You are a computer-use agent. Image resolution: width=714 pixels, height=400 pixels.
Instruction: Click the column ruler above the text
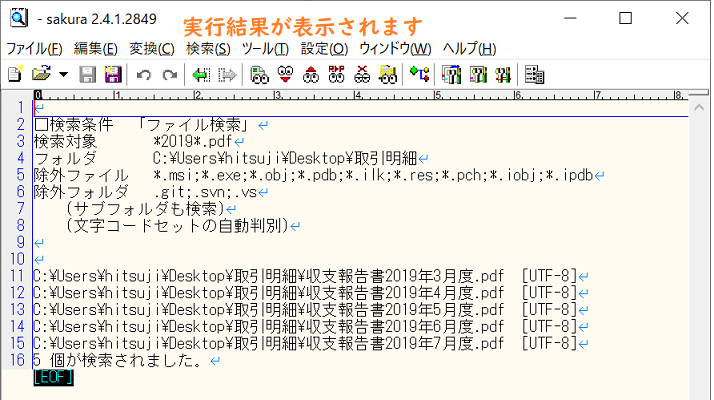click(x=361, y=95)
